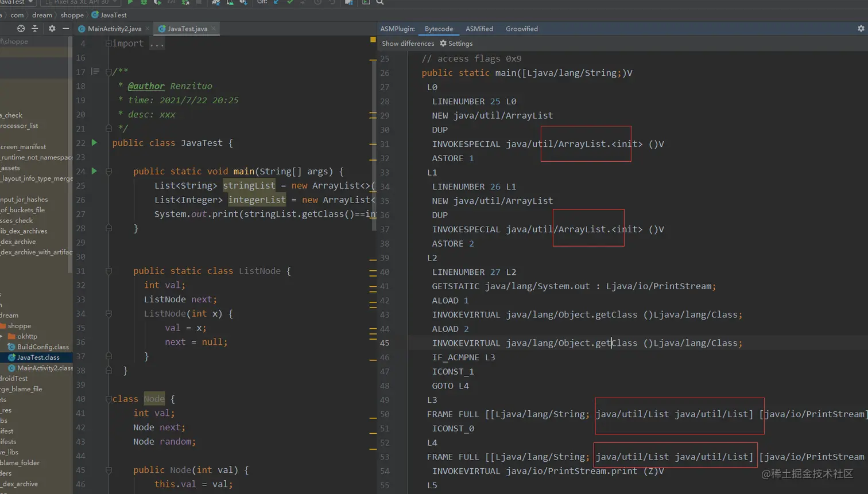868x494 pixels.
Task: Click Git update project blue arrow
Action: tap(277, 3)
